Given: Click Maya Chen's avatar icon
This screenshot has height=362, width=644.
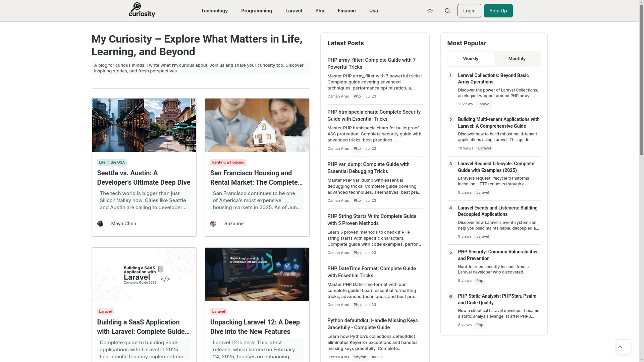Looking at the screenshot, I should pos(100,224).
